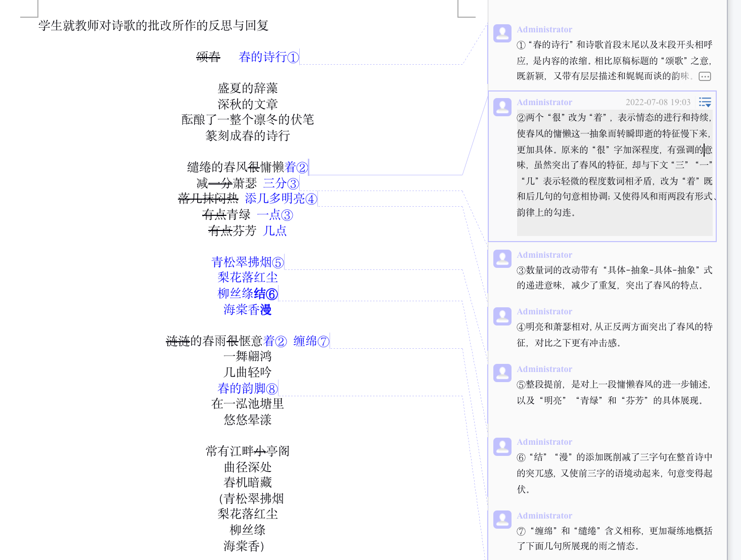
Task: Click the line 酝酿了一整个凛冬的伏笔
Action: click(248, 119)
